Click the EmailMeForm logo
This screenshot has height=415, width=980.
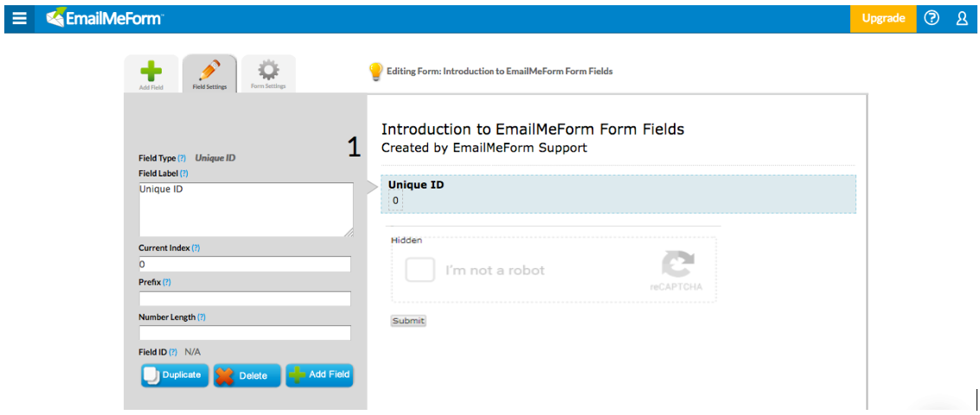(x=105, y=18)
